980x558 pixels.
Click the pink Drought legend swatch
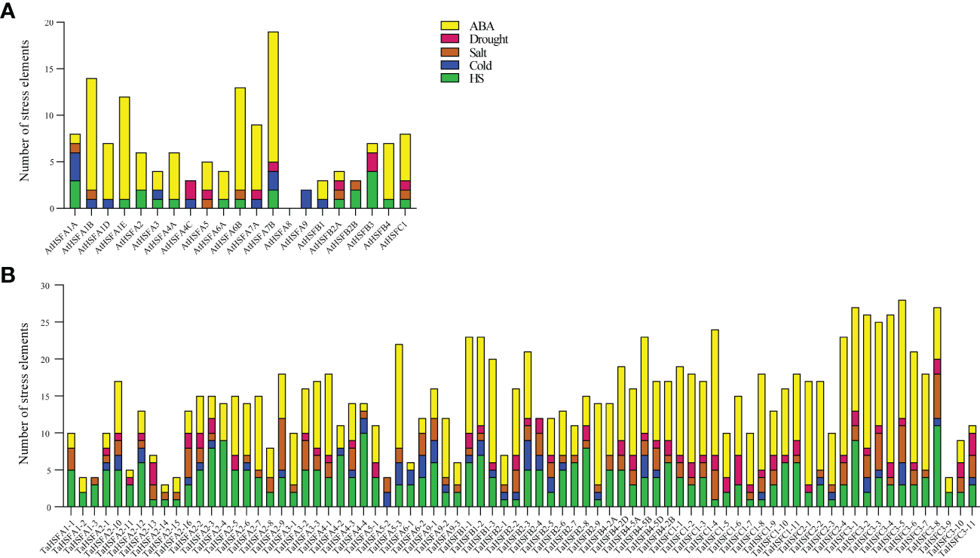(x=450, y=38)
